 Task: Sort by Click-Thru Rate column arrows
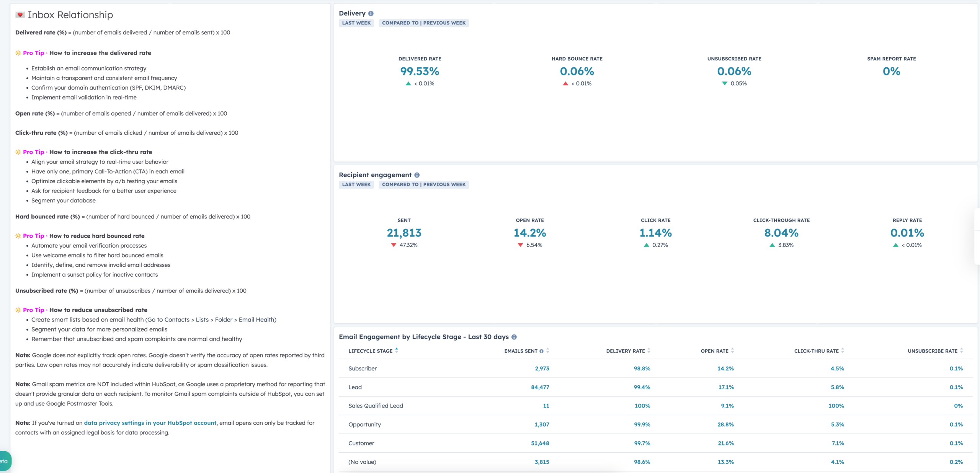pyautogui.click(x=843, y=351)
